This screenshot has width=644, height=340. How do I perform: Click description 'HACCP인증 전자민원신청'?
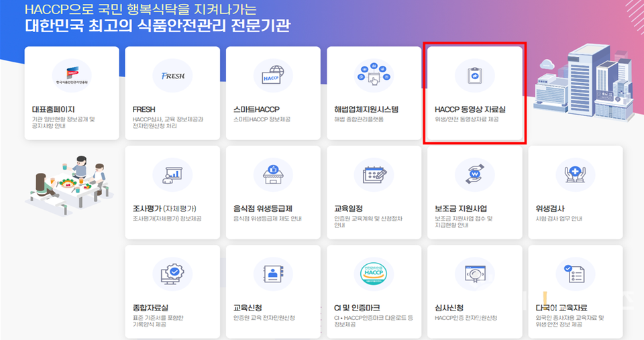point(466,318)
